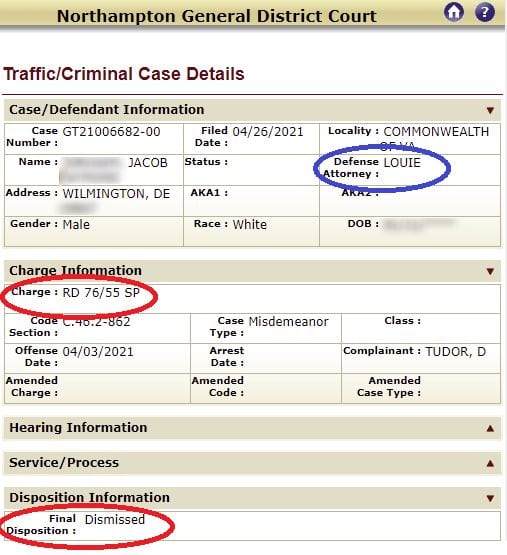Image resolution: width=507 pixels, height=555 pixels.
Task: Collapse the Charge Information section arrow
Action: tap(490, 271)
